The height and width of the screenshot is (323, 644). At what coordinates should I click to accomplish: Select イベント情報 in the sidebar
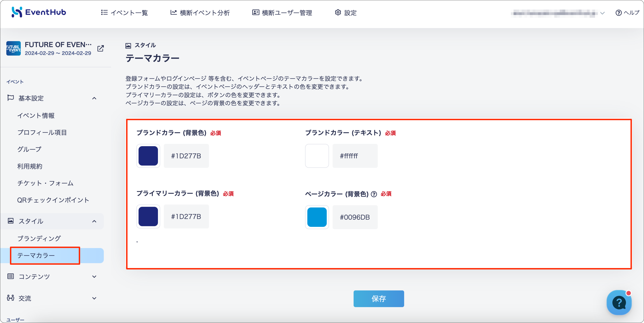(x=36, y=116)
